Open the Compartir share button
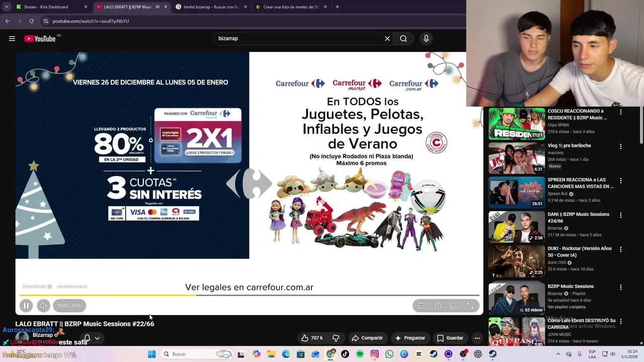 (x=367, y=338)
